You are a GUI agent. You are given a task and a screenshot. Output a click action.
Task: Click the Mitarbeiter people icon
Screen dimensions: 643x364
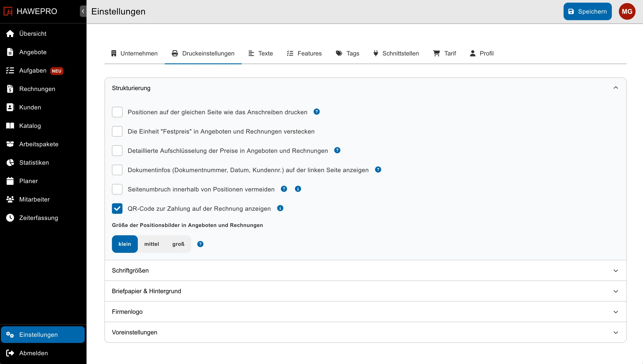[10, 199]
